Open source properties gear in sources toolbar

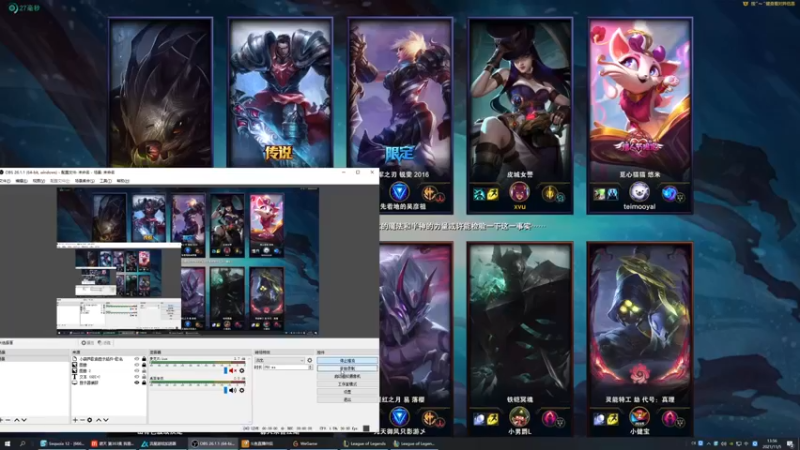click(x=89, y=420)
